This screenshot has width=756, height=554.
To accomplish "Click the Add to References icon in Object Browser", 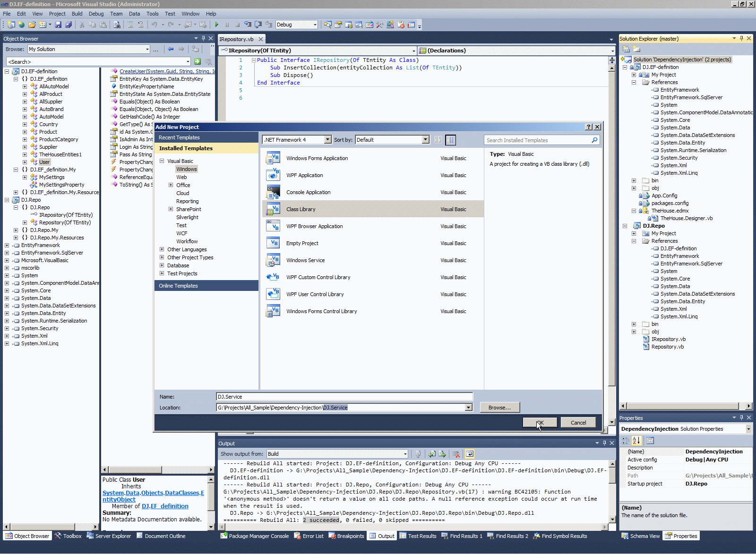I will coord(195,49).
